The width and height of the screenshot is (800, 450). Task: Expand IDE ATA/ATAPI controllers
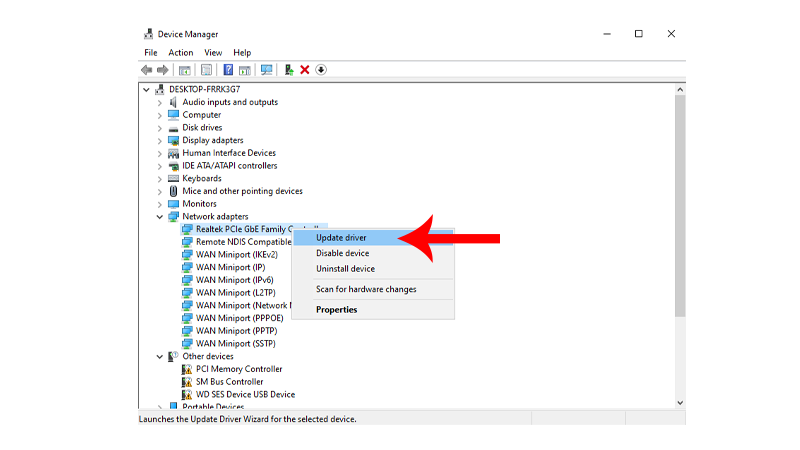tap(160, 166)
